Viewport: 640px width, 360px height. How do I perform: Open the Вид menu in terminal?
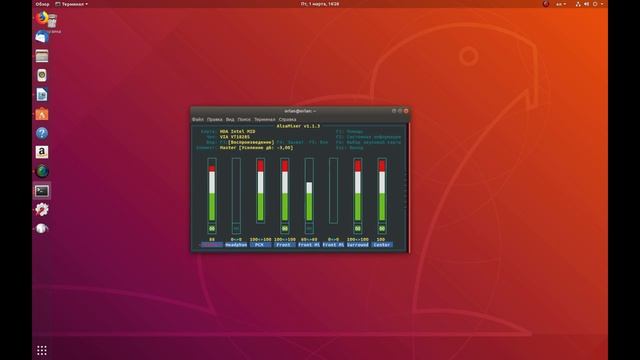pyautogui.click(x=230, y=119)
